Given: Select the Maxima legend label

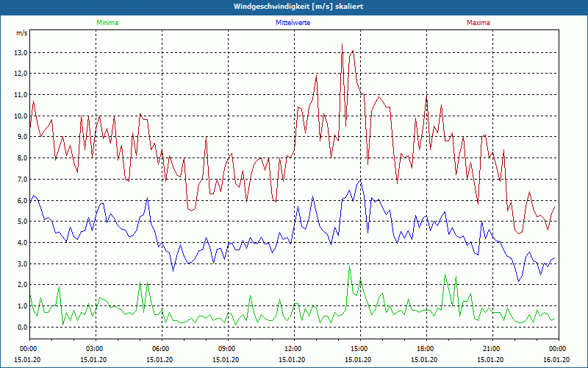Looking at the screenshot, I should point(478,23).
